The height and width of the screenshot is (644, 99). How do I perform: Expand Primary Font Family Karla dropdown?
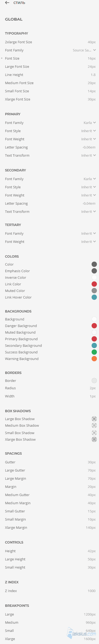[90, 123]
